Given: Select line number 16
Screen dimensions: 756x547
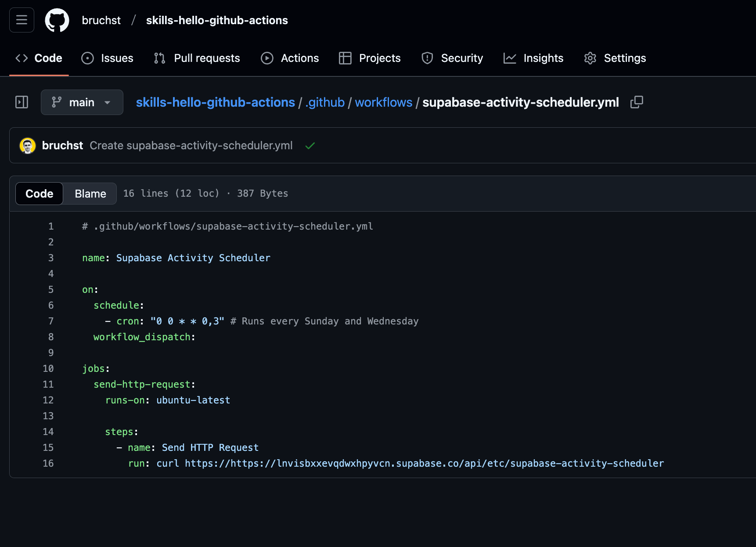Looking at the screenshot, I should click(48, 464).
